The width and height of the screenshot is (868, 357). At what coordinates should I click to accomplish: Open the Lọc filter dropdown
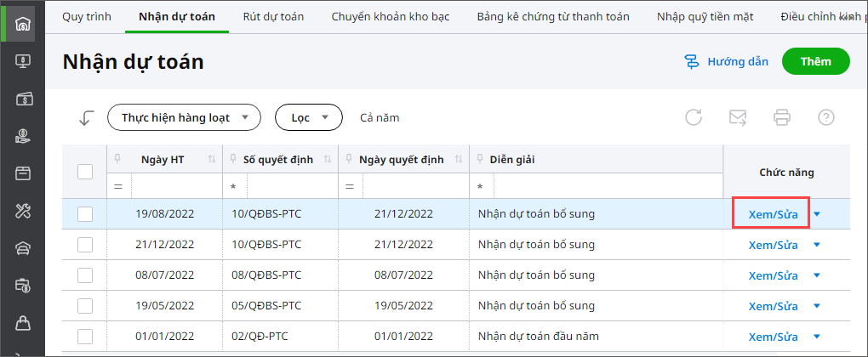308,118
